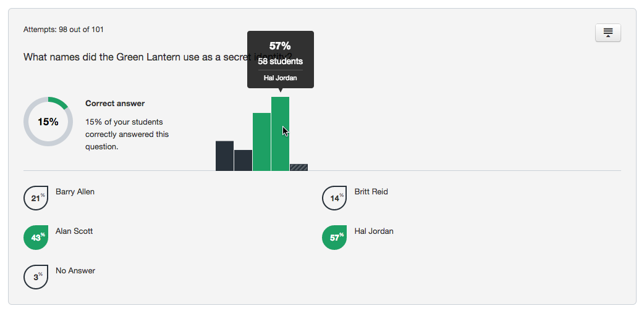Viewport: 644px width, 311px height.
Task: Click the green 57% badge for Hal Jordan
Action: [334, 238]
